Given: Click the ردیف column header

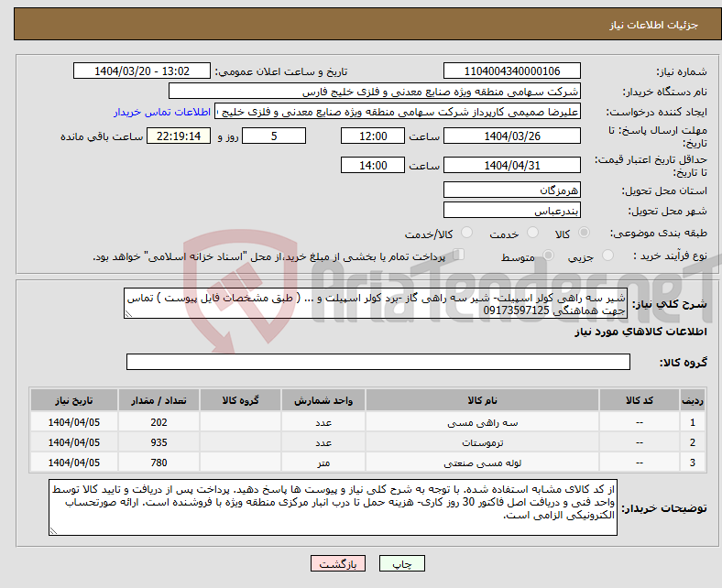Looking at the screenshot, I should [x=693, y=400].
